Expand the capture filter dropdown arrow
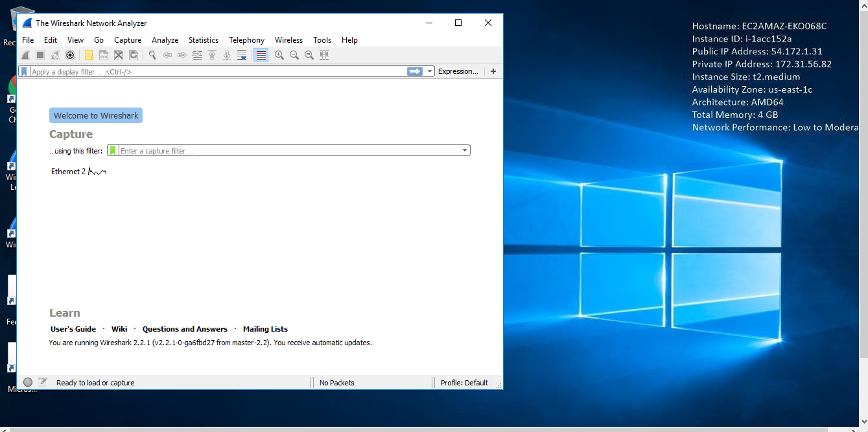Screen dimensions: 868x432 pos(464,151)
